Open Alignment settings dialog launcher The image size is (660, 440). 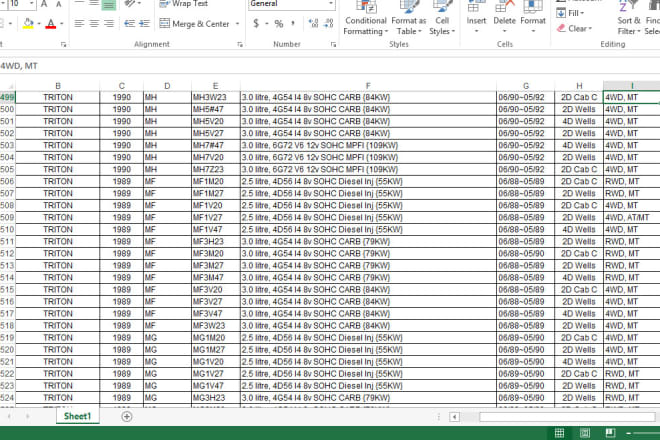pos(240,44)
